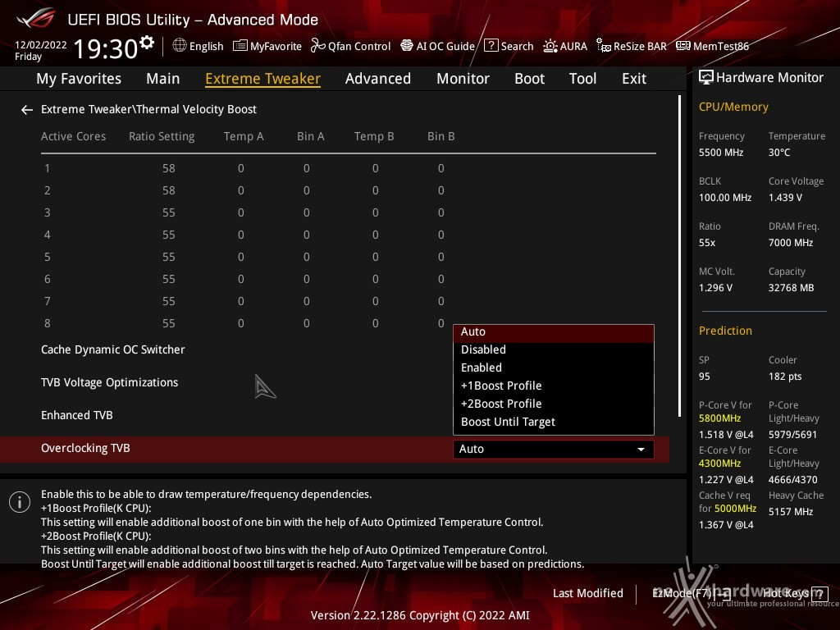
Task: Click the Extreme Tweaker\Thermal Velocity Boost breadcrumb
Action: [149, 109]
